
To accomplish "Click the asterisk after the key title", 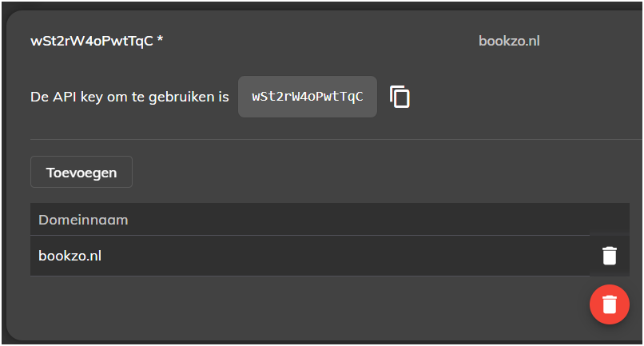I will coord(160,39).
